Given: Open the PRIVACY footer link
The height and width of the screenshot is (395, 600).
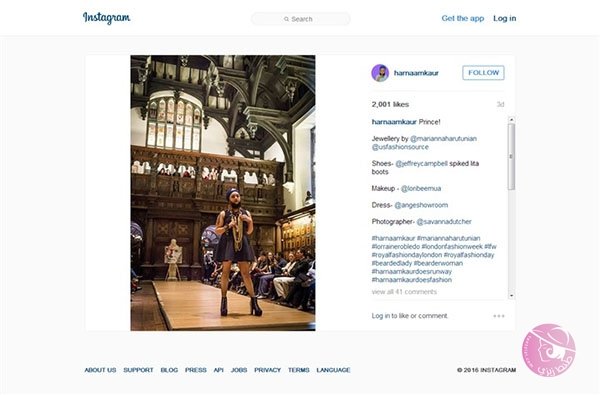Looking at the screenshot, I should click(x=267, y=370).
